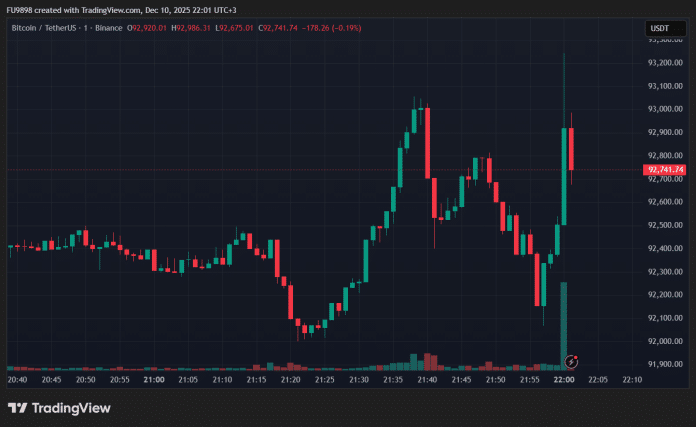Open the USDT currency selector

661,29
